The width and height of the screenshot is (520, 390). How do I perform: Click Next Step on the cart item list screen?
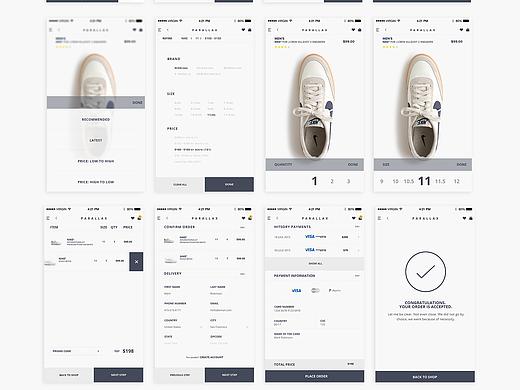point(118,375)
